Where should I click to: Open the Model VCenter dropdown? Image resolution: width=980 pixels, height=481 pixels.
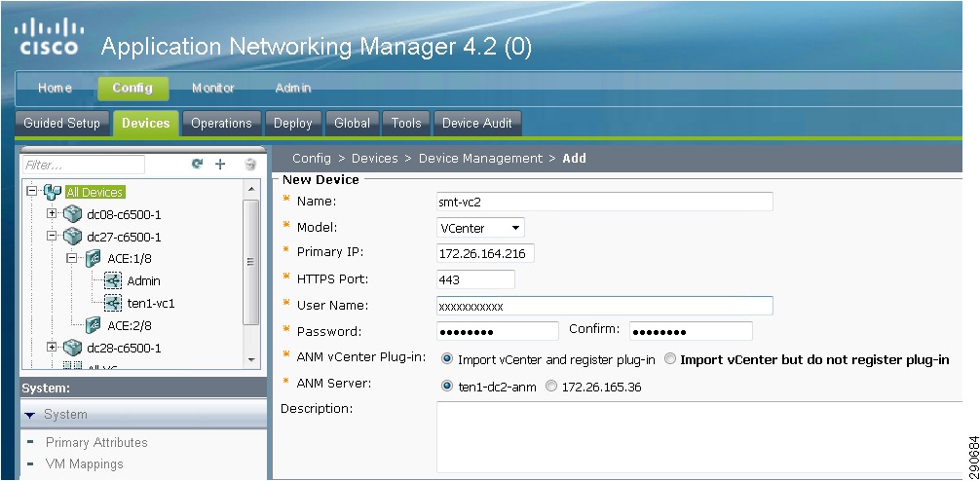click(x=480, y=228)
